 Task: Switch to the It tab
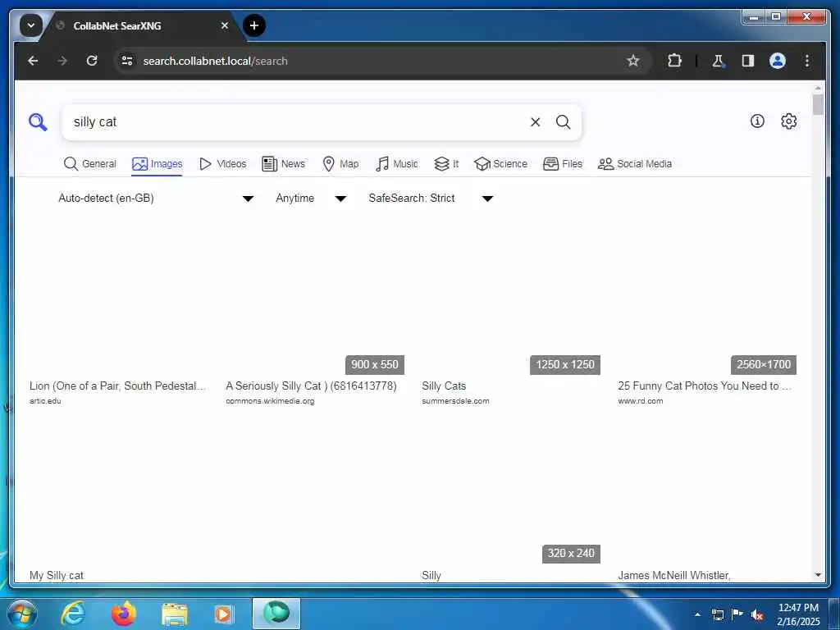[x=446, y=163]
